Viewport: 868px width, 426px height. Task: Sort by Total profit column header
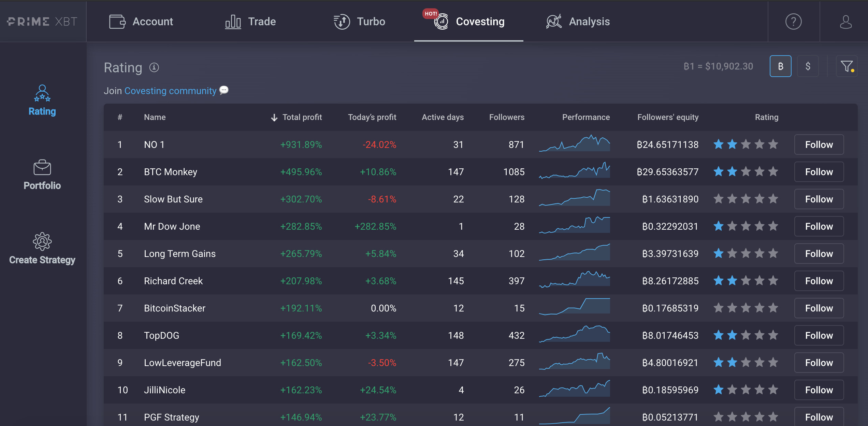[296, 117]
